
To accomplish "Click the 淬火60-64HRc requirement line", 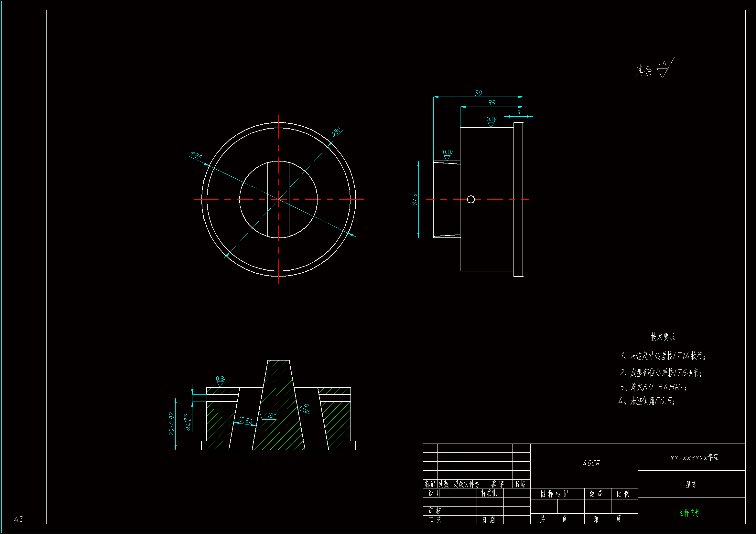I will point(653,387).
